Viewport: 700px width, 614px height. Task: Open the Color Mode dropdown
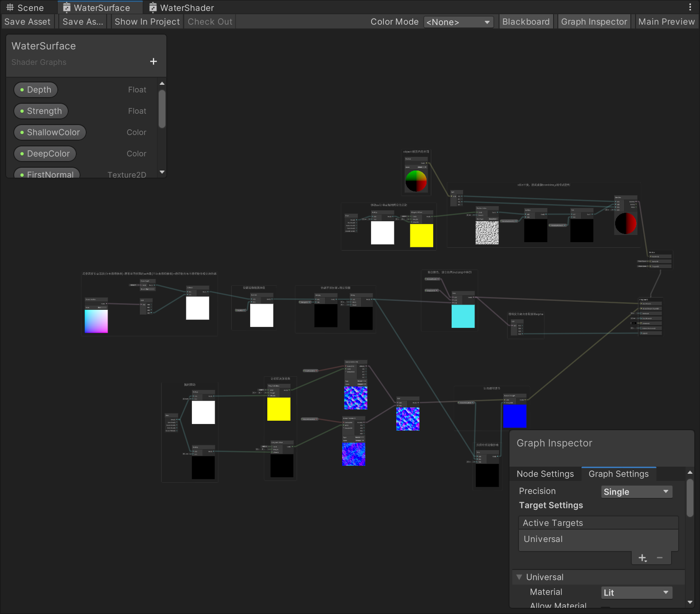click(x=458, y=22)
